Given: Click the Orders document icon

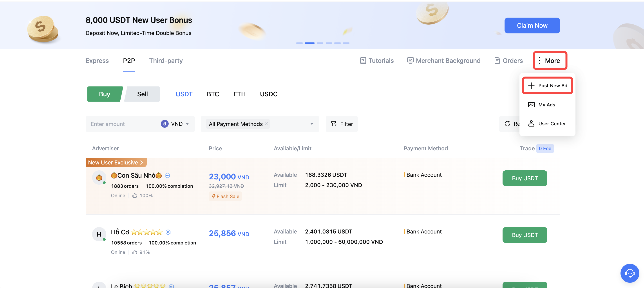Looking at the screenshot, I should point(497,60).
